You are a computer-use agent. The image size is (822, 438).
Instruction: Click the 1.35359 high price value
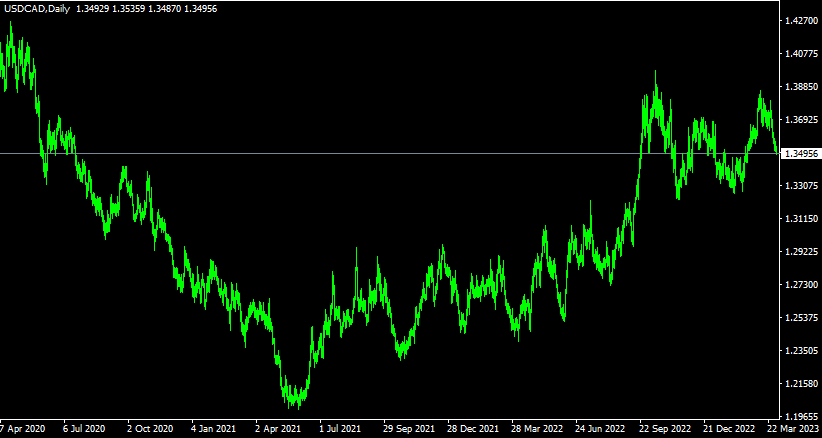pos(129,9)
